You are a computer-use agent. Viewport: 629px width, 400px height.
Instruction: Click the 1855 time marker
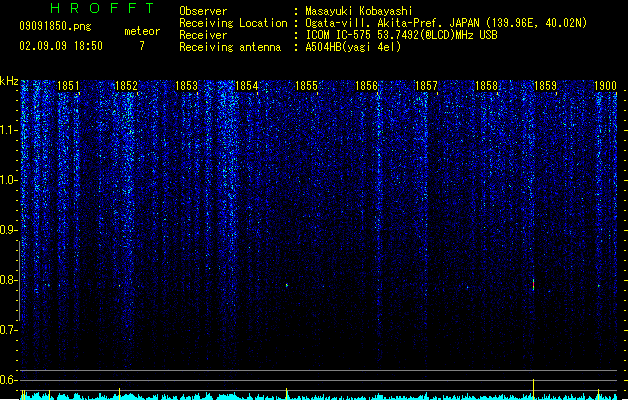[x=306, y=86]
